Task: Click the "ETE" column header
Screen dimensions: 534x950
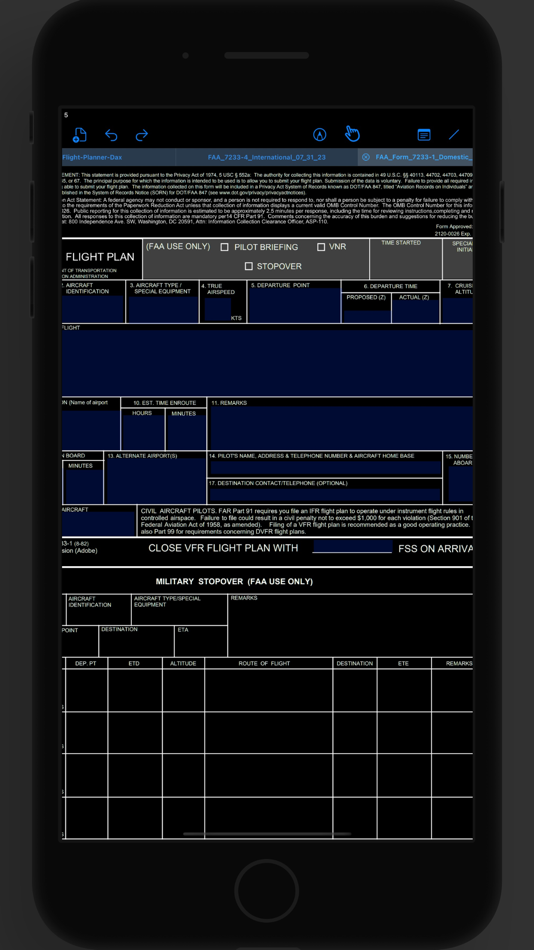Action: click(403, 663)
